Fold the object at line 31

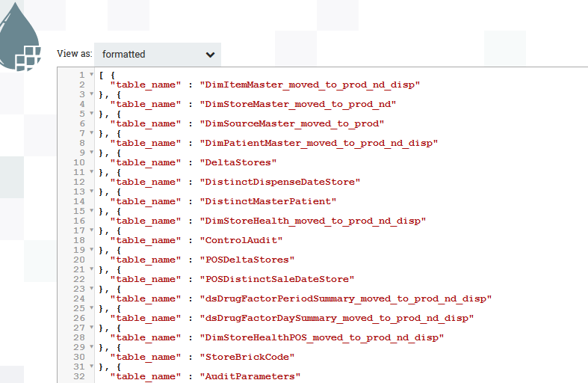pos(91,367)
